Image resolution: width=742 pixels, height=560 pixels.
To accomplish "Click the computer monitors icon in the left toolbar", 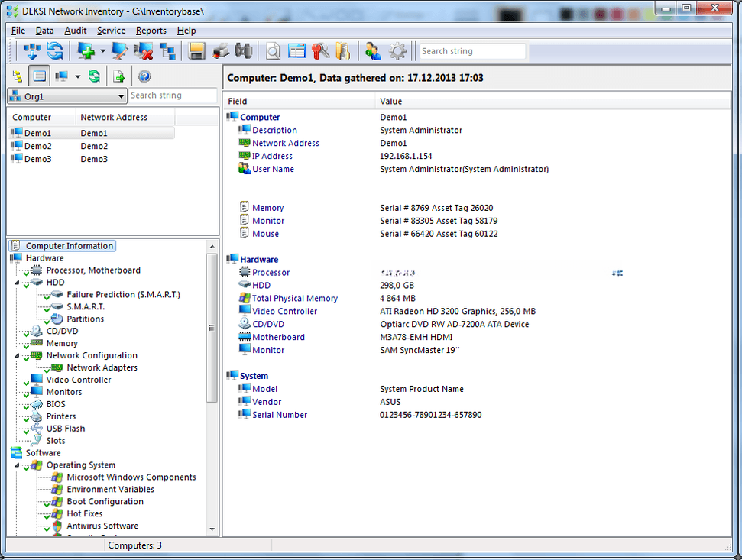I will point(62,76).
